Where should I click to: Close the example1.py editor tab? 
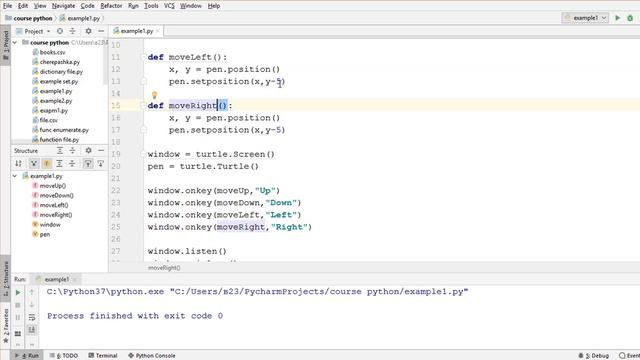[158, 31]
